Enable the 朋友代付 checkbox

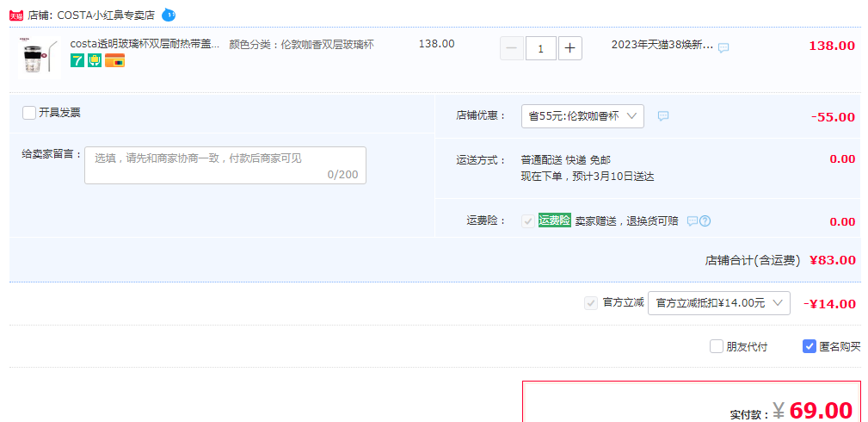click(717, 346)
